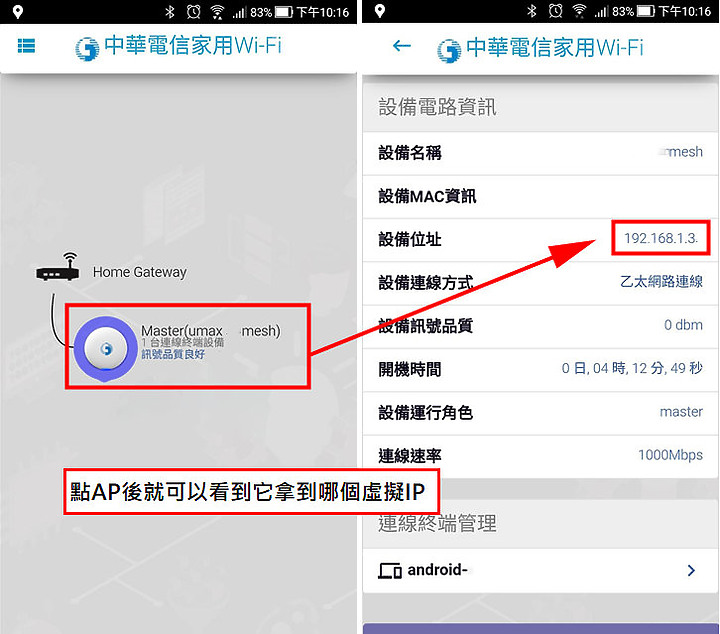Screen dimensions: 720x634
Task: Expand the android- device chevron
Action: [x=691, y=570]
